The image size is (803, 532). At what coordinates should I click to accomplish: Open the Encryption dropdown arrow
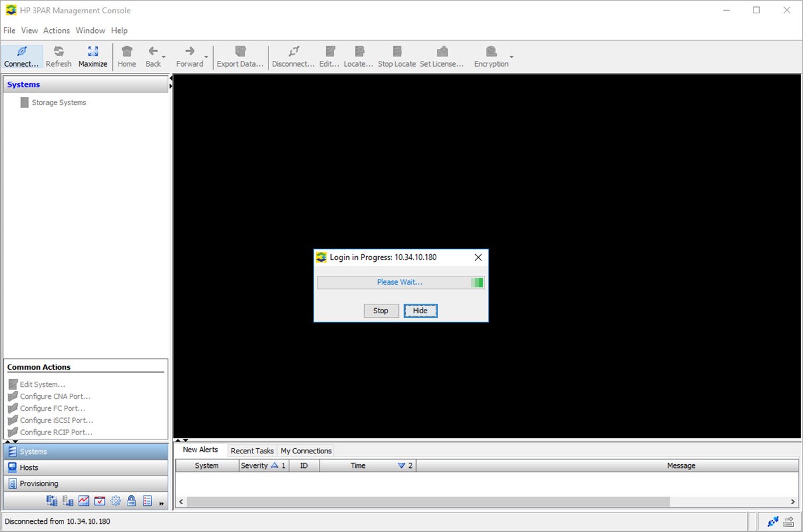tap(511, 57)
